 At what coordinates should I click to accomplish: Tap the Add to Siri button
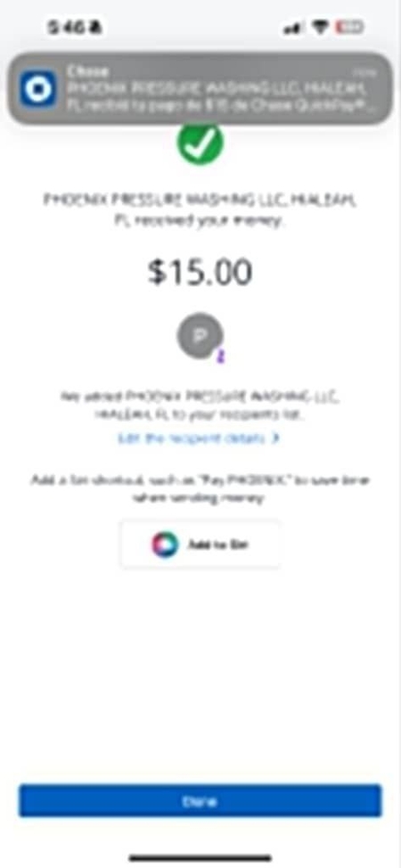click(200, 545)
